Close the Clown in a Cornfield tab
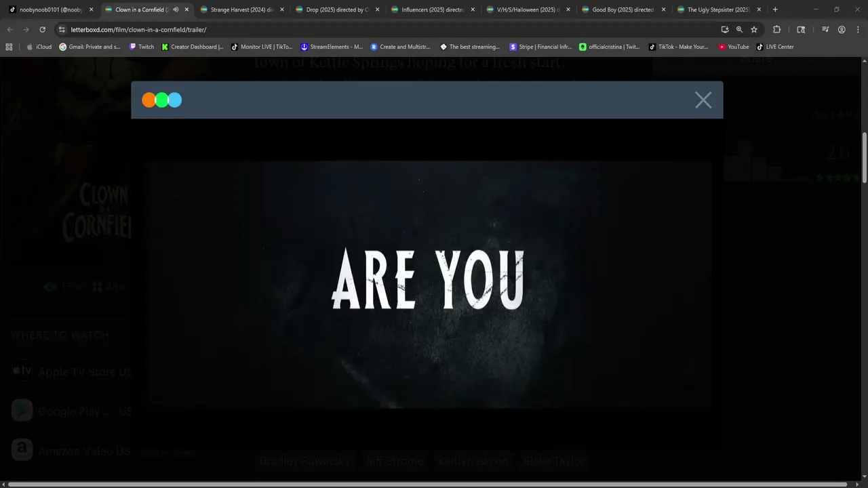This screenshot has width=868, height=488. click(186, 9)
